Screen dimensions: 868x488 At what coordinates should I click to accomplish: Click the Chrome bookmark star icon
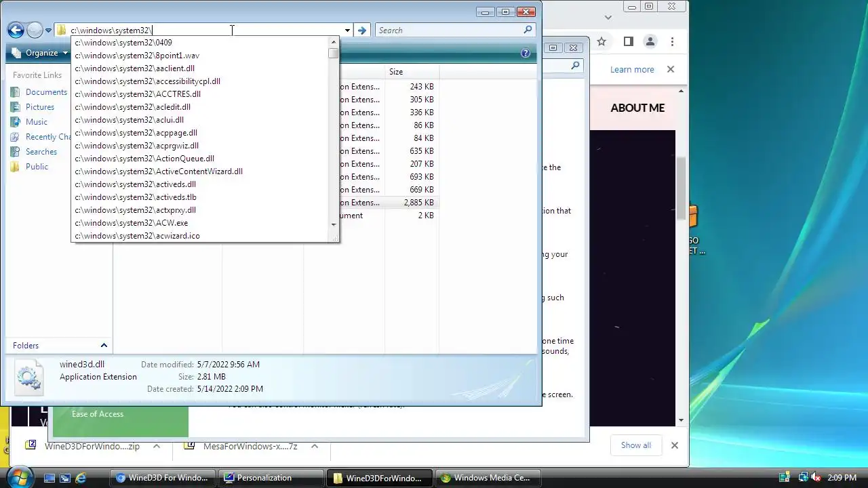(601, 41)
